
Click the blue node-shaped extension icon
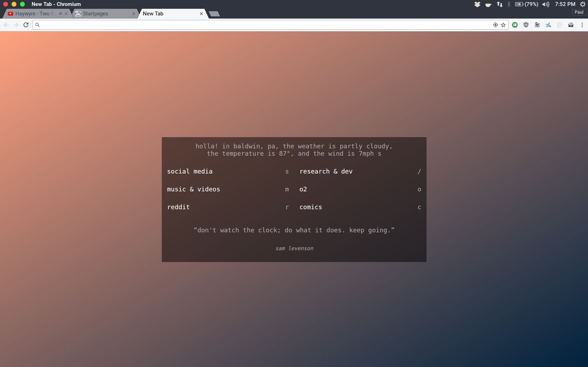click(548, 25)
